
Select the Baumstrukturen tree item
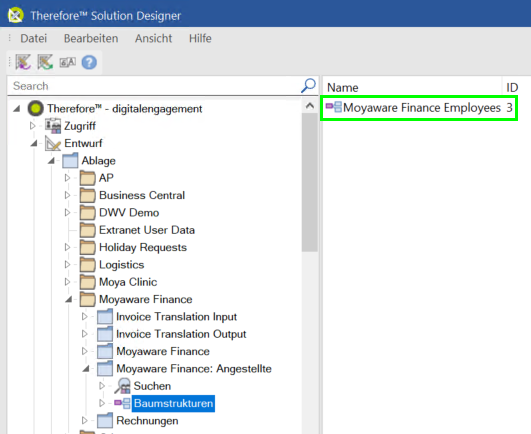coord(173,403)
